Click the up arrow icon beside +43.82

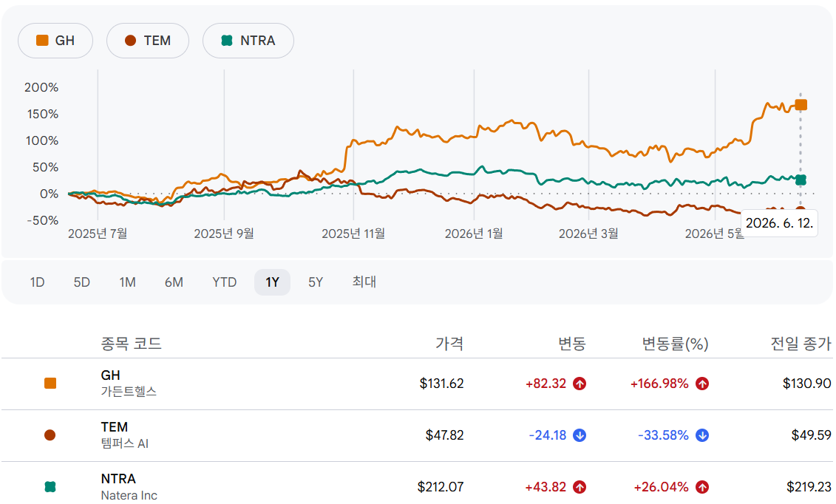pyautogui.click(x=580, y=487)
